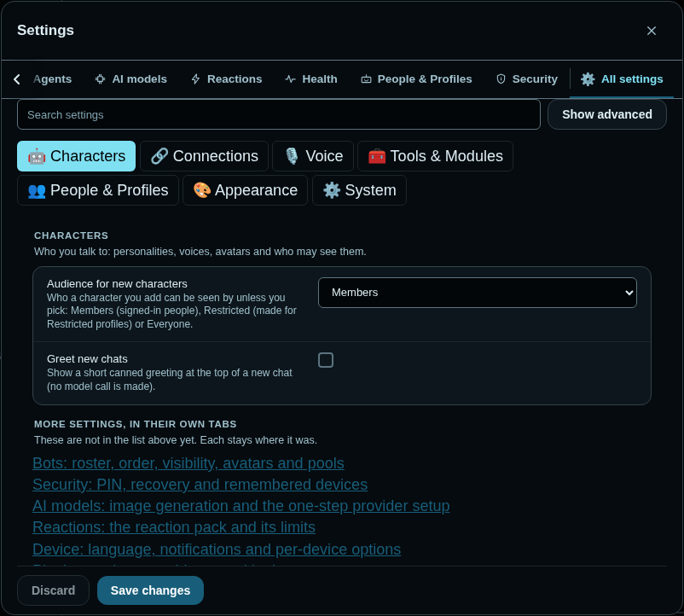The image size is (684, 616).
Task: Select the System category chip
Action: coord(359,190)
